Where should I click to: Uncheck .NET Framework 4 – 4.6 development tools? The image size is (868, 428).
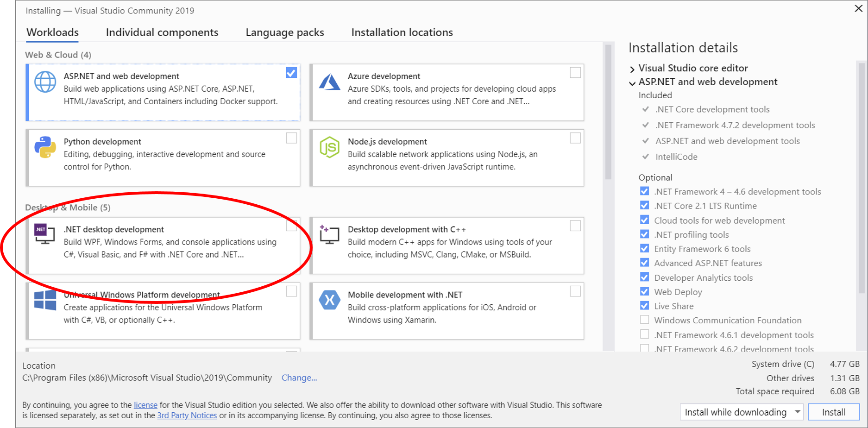point(644,191)
